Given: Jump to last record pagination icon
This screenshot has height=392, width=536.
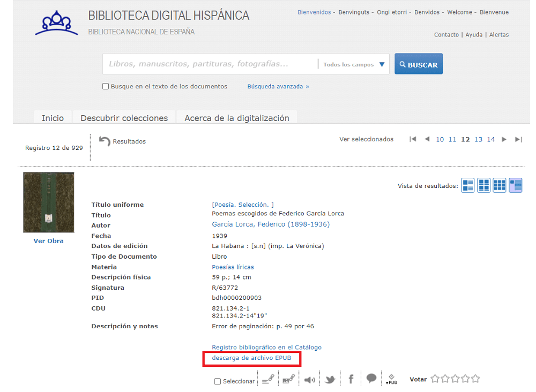Looking at the screenshot, I should pyautogui.click(x=518, y=139).
